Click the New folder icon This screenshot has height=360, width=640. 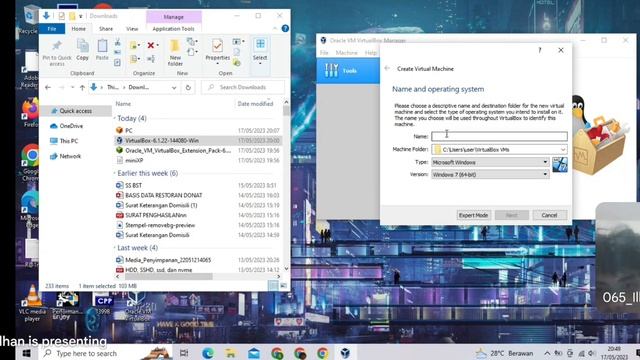(x=175, y=46)
